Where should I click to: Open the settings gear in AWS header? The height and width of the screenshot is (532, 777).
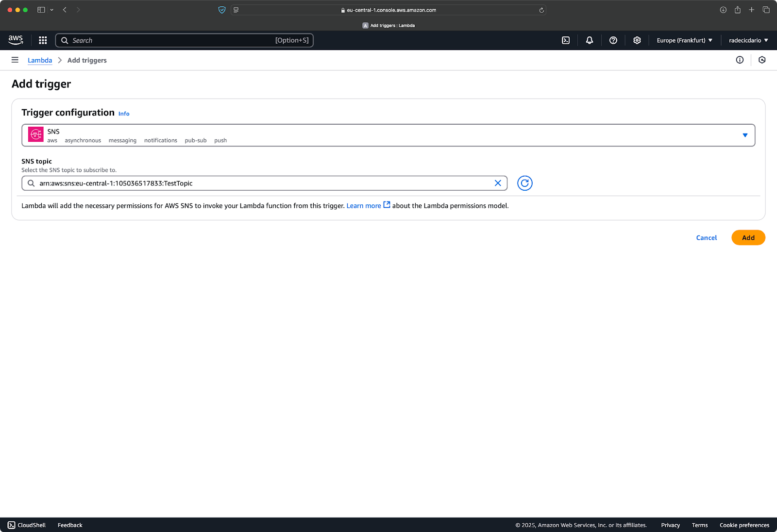click(x=637, y=40)
